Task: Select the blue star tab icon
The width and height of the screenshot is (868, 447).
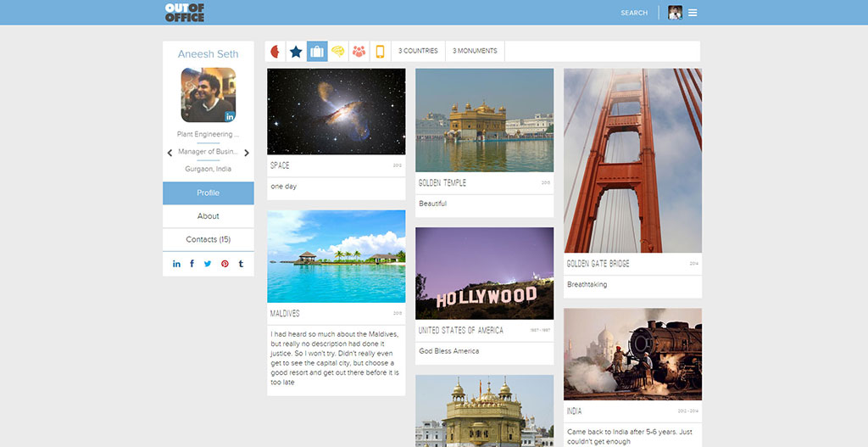Action: point(296,52)
